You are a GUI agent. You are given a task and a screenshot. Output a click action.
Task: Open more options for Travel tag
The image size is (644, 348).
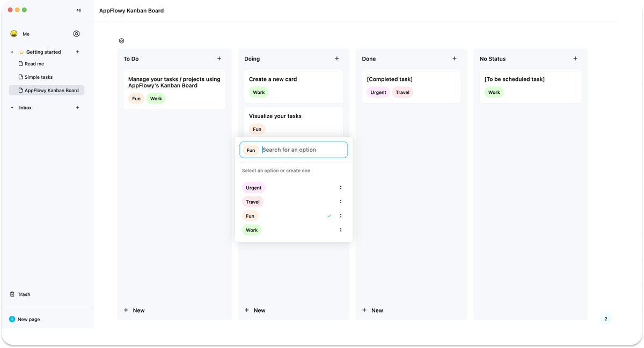pyautogui.click(x=340, y=202)
